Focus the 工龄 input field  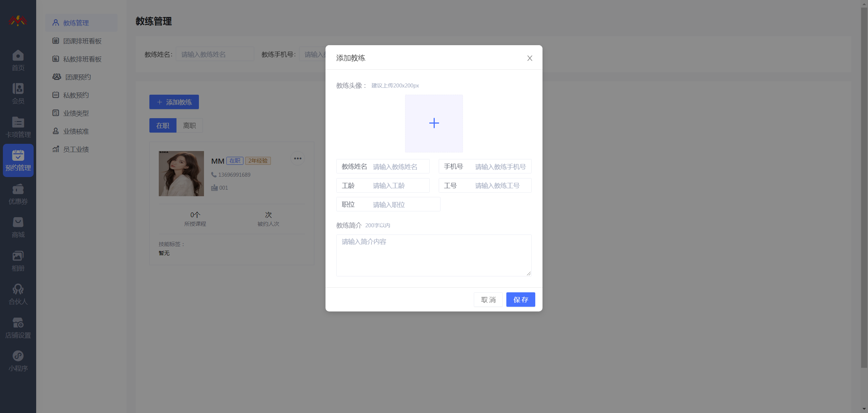(x=383, y=185)
